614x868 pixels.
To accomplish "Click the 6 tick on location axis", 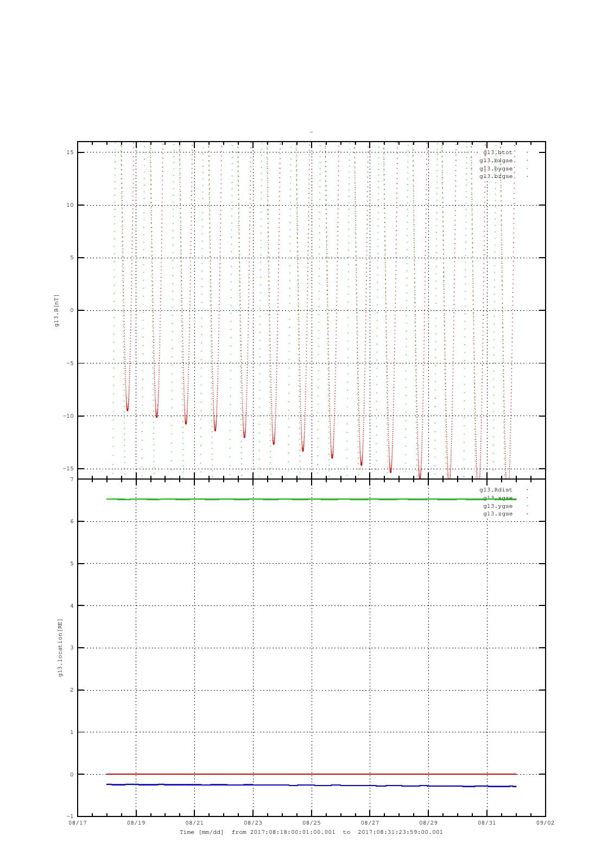I will pyautogui.click(x=72, y=521).
